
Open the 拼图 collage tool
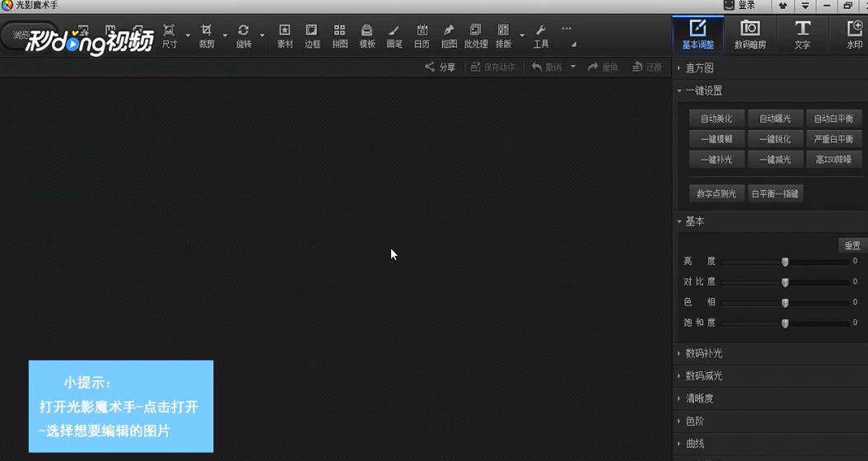(339, 36)
